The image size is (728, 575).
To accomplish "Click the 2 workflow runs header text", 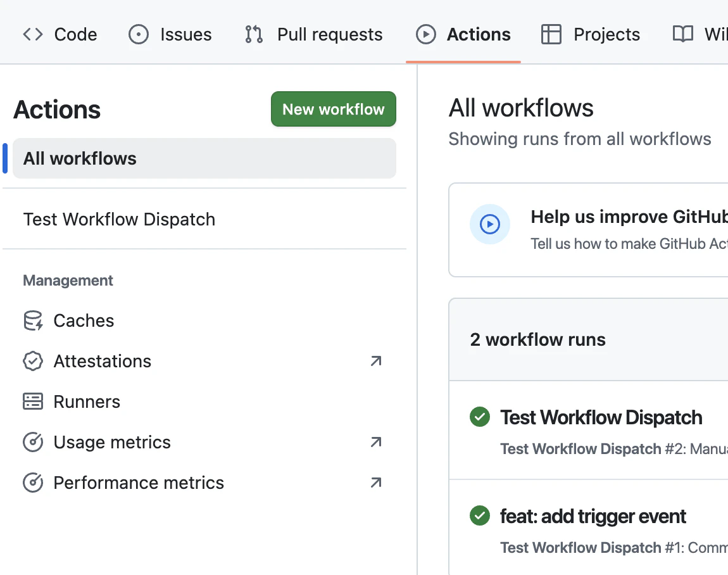I will [537, 339].
